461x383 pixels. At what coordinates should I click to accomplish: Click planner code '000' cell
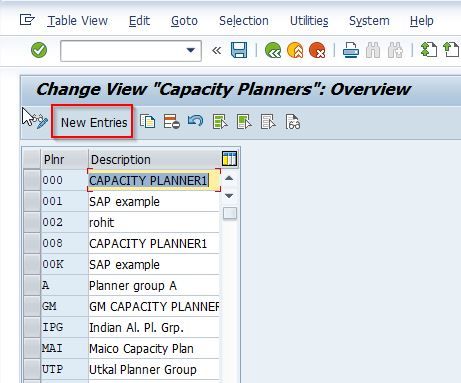point(64,180)
